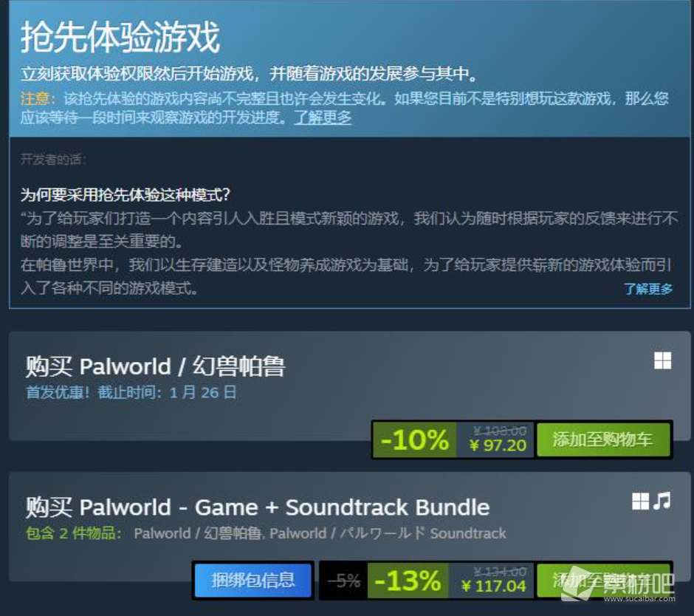The width and height of the screenshot is (694, 616).
Task: Click 购买 Palworld / 幻兽帕鲁 heading
Action: [x=155, y=366]
